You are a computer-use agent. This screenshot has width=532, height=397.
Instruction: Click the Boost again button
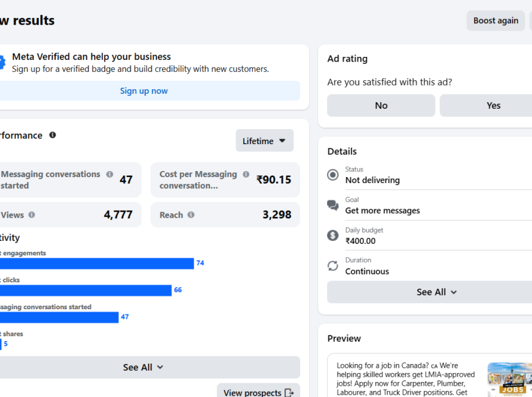[x=496, y=20]
